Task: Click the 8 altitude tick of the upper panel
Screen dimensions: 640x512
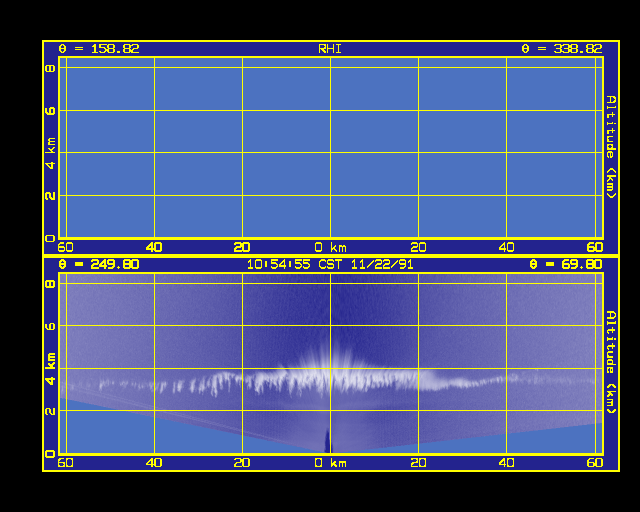Action: tap(51, 68)
